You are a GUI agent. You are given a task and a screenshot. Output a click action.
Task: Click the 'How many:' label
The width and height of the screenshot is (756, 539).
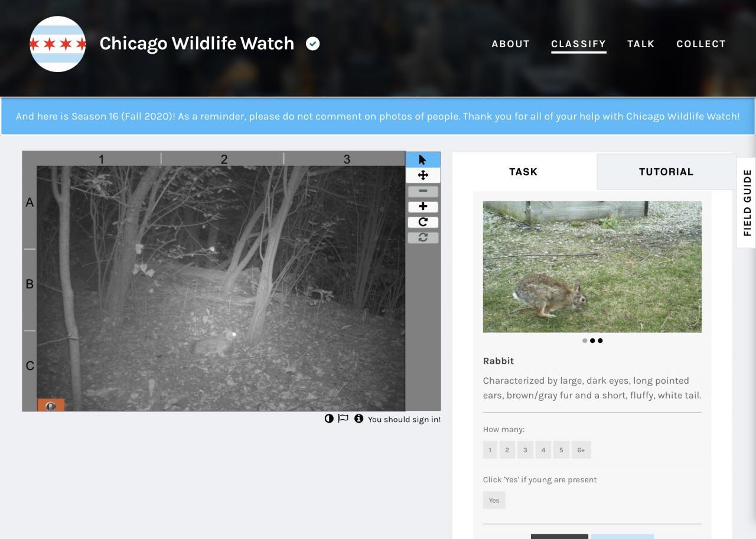pos(504,429)
